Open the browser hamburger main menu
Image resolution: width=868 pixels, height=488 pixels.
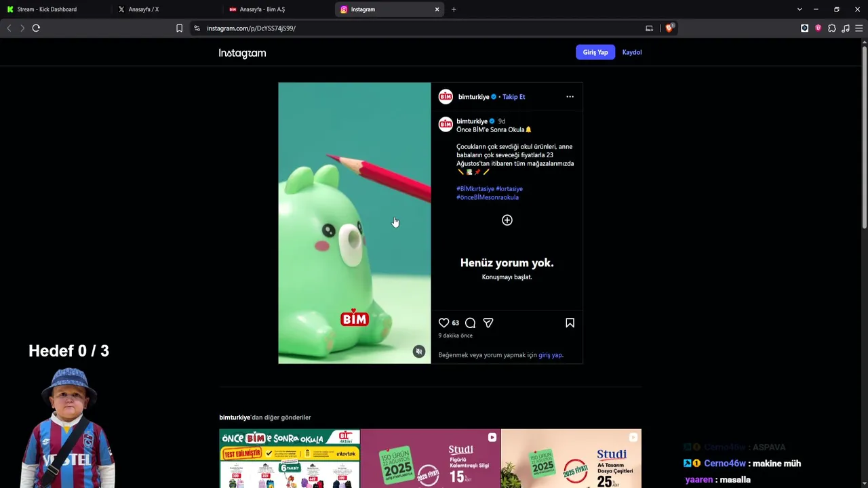[x=859, y=28]
